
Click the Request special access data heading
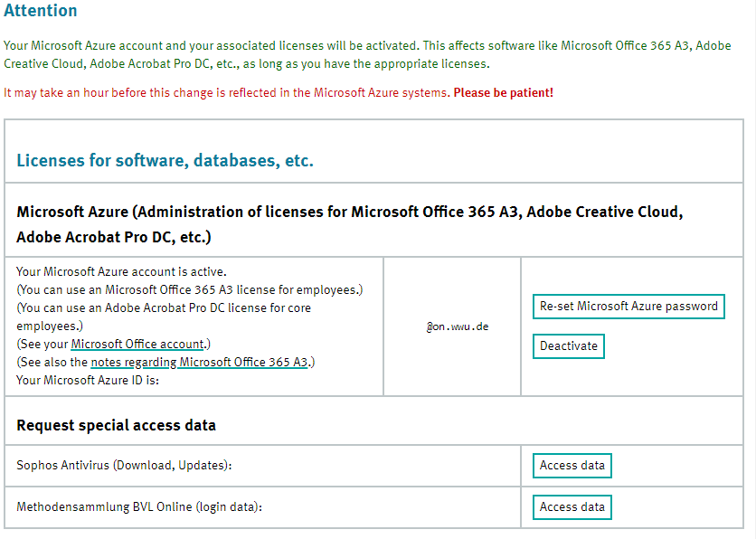point(116,425)
